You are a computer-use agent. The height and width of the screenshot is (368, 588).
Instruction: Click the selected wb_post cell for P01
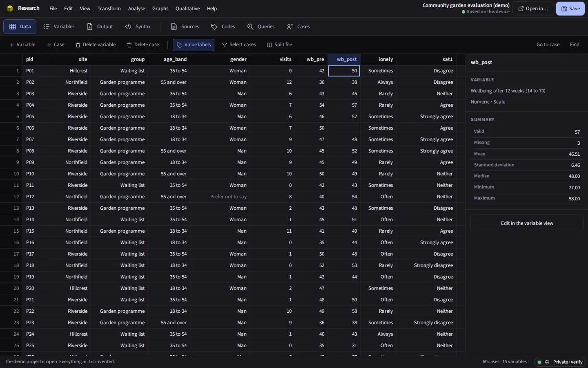pyautogui.click(x=344, y=71)
